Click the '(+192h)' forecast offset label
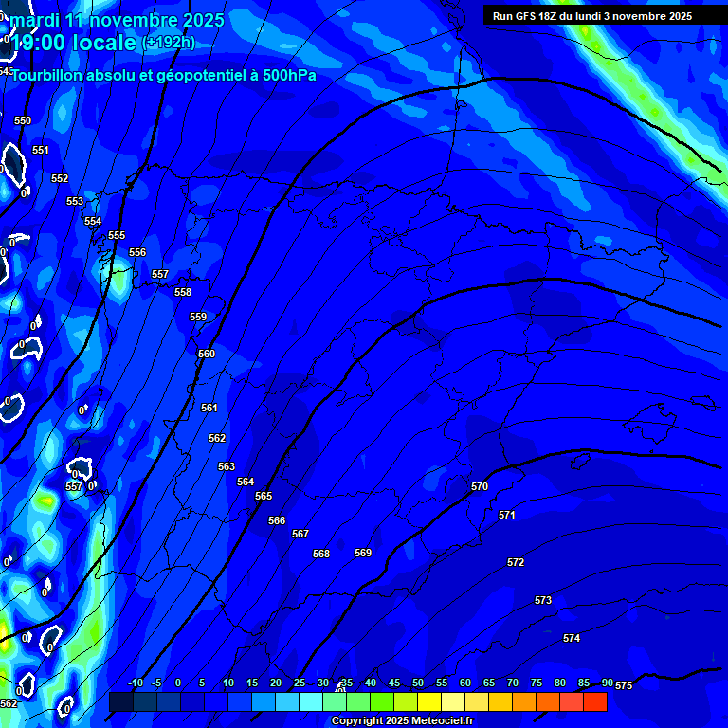The height and width of the screenshot is (728, 728). pos(169,43)
